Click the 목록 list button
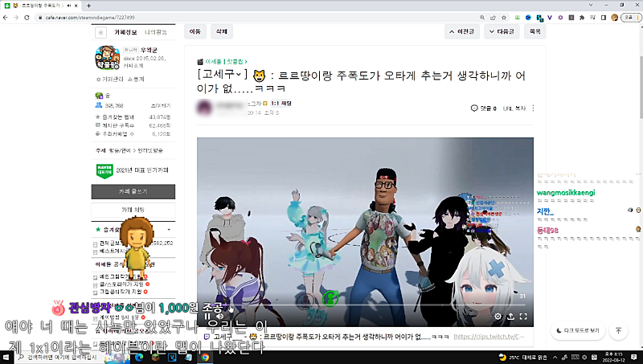This screenshot has width=643, height=364. click(535, 31)
